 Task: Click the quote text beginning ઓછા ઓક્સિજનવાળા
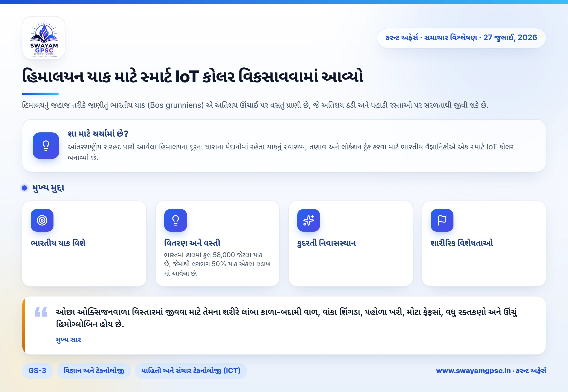coord(286,318)
